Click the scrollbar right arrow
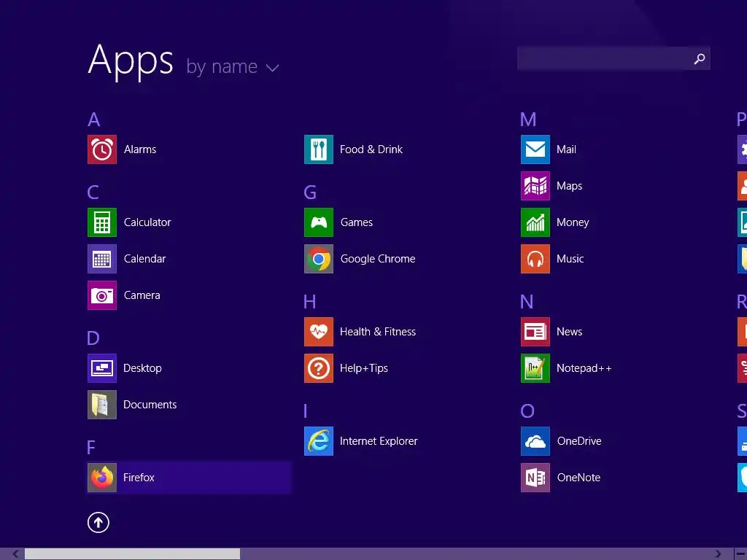 pos(718,554)
